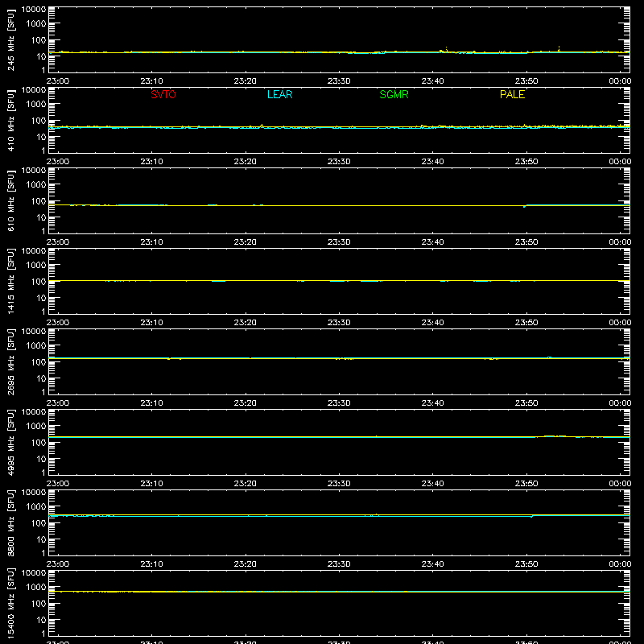Click the 1000 tick label on 410 MHz panel
Screen dimensions: 644x644
36,105
